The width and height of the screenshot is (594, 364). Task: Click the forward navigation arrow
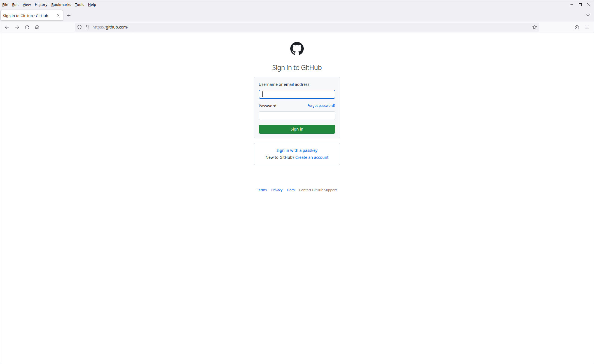point(17,27)
